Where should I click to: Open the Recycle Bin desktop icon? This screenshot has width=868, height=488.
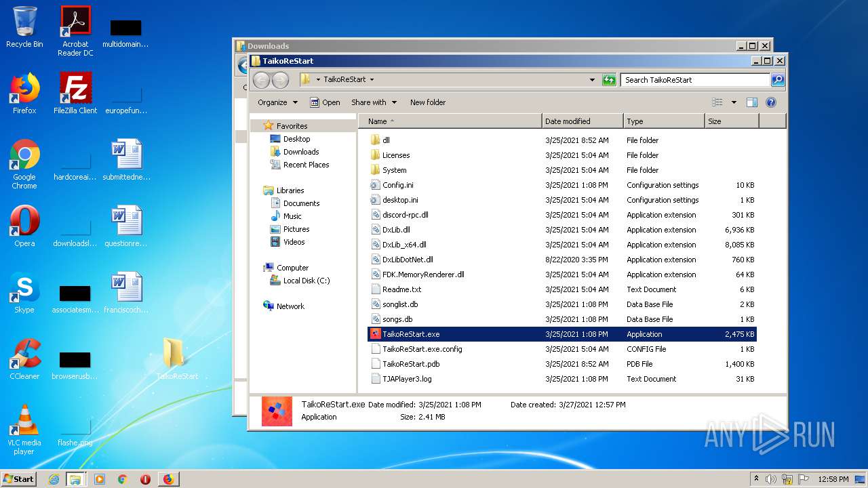pyautogui.click(x=24, y=27)
